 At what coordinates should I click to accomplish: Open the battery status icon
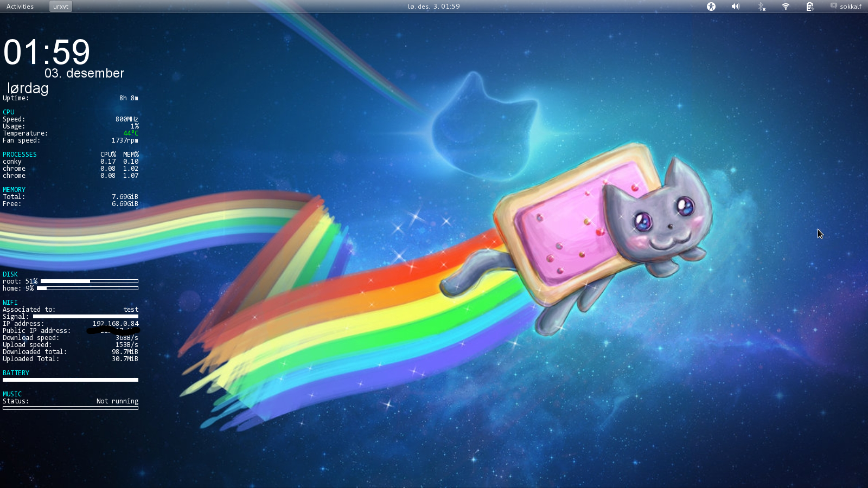coord(809,7)
